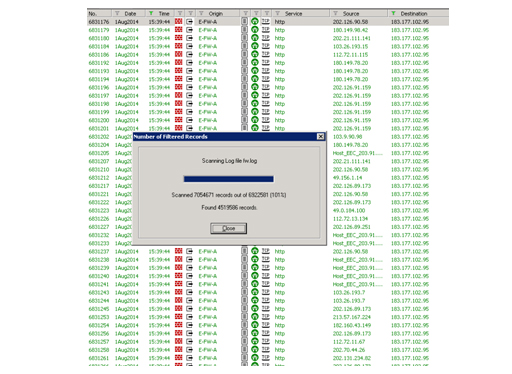
Task: Click the Close button in the dialog
Action: click(229, 228)
